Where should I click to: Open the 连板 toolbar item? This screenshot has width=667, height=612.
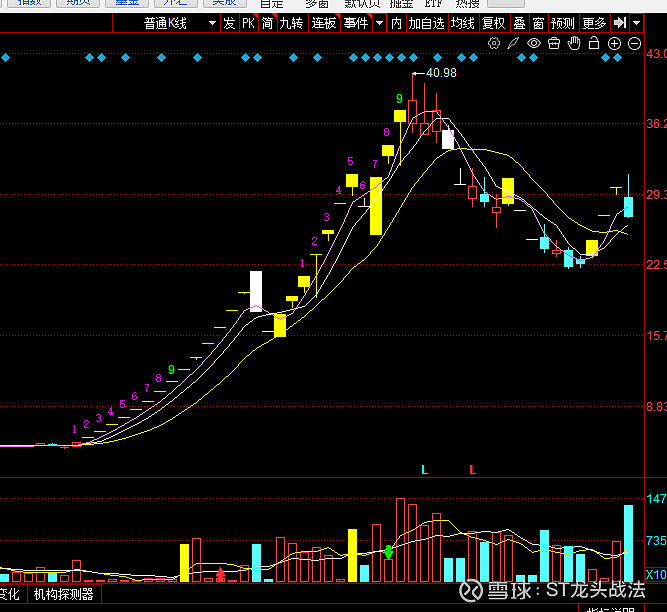[x=323, y=22]
